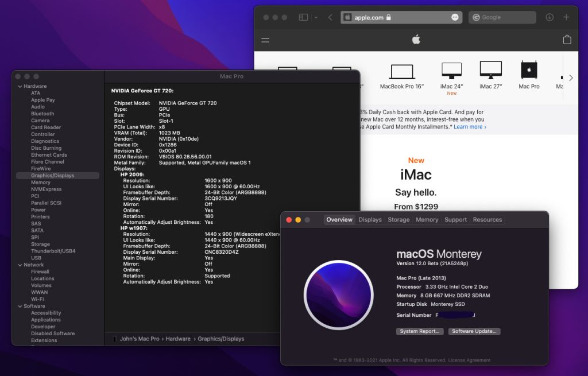Click the apple.com address field
The image size is (588, 376).
(x=401, y=17)
